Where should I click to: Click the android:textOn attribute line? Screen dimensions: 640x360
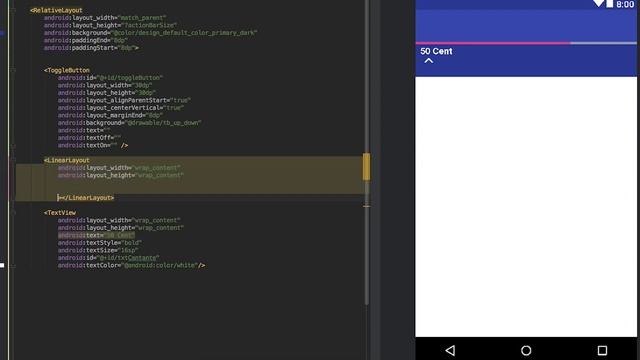93,145
